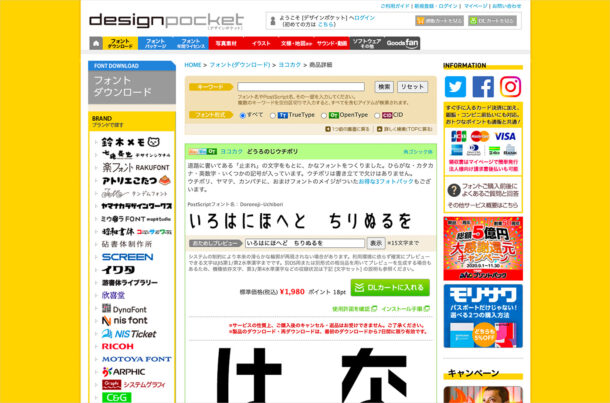Click その他サービス概要はこちら link
Viewport: 610px width, 403px height.
pos(482,205)
